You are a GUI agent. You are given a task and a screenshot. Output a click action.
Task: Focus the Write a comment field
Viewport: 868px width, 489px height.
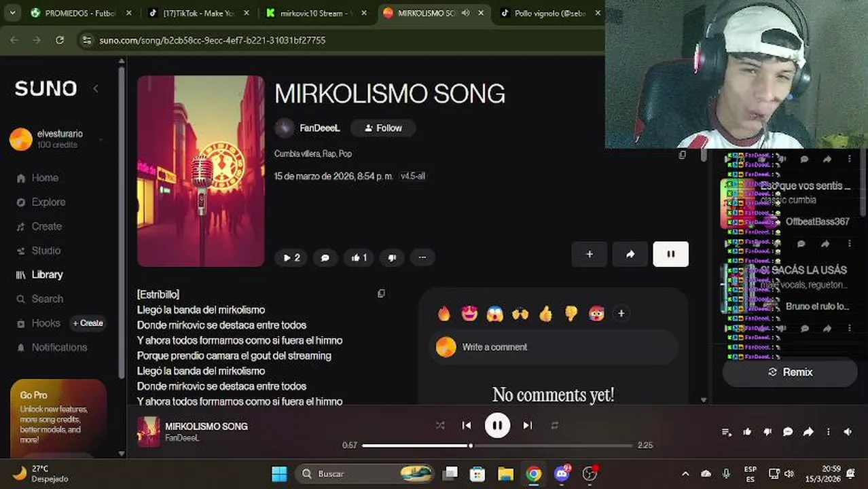555,347
